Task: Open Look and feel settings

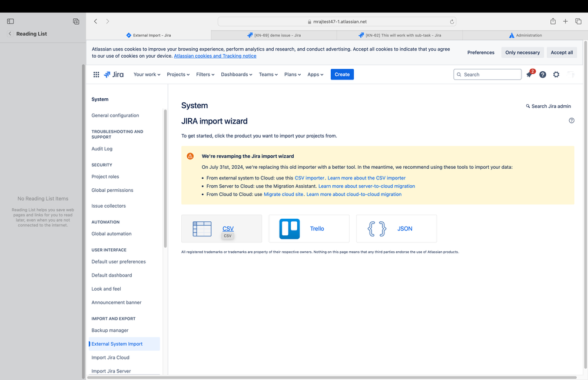Action: pyautogui.click(x=106, y=289)
